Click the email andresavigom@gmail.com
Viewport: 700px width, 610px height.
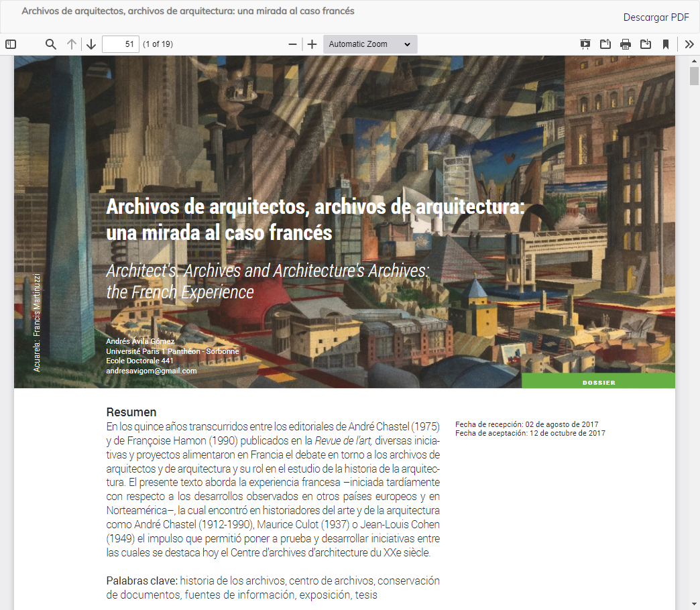[x=152, y=371]
